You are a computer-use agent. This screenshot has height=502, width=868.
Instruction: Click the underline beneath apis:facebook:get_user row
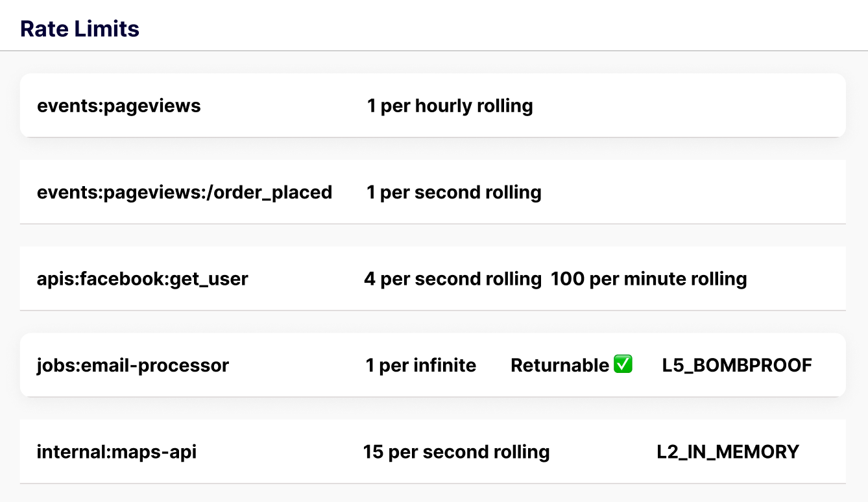coord(433,310)
